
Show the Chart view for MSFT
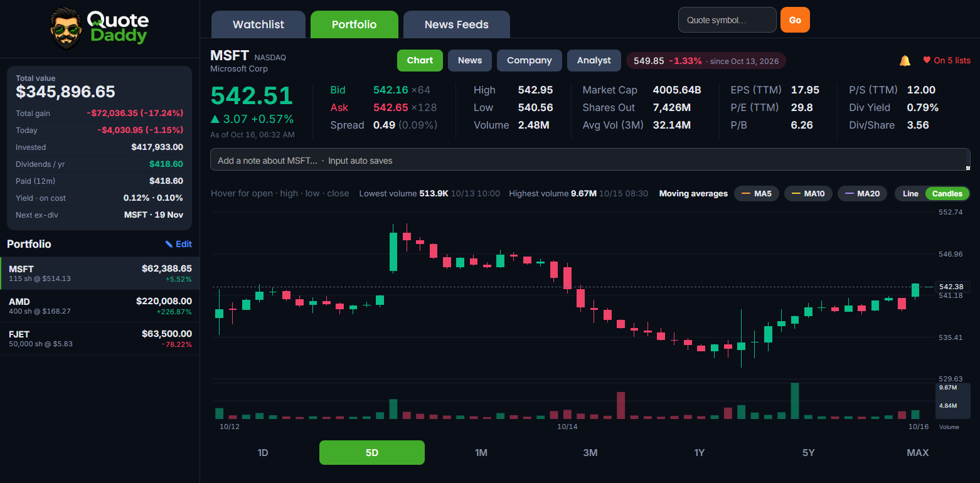coord(420,60)
